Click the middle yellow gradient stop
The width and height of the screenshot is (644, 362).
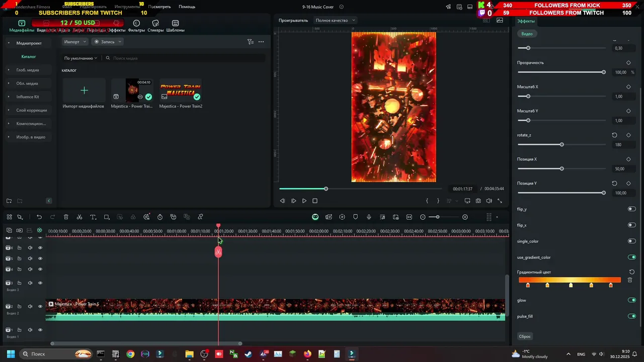pyautogui.click(x=571, y=285)
